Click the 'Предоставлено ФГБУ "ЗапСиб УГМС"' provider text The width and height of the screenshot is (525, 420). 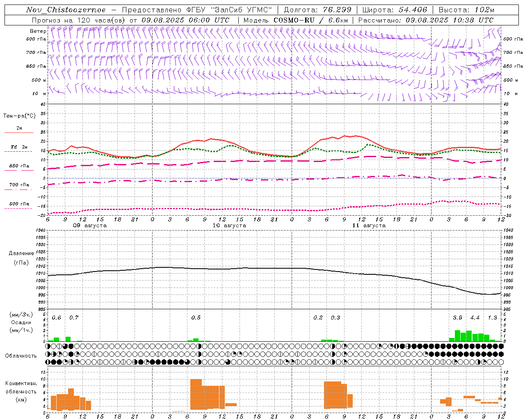pyautogui.click(x=197, y=10)
